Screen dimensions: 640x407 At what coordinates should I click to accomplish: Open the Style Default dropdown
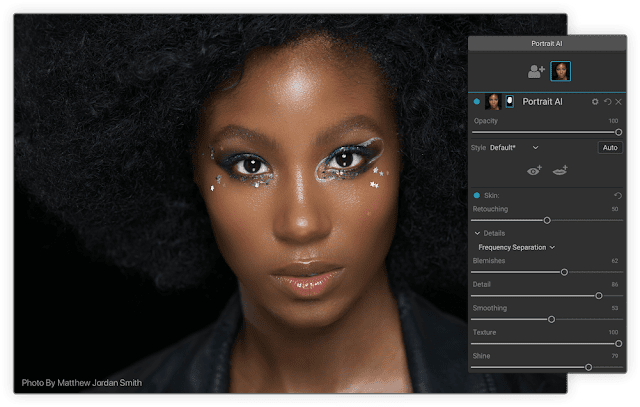click(x=514, y=147)
